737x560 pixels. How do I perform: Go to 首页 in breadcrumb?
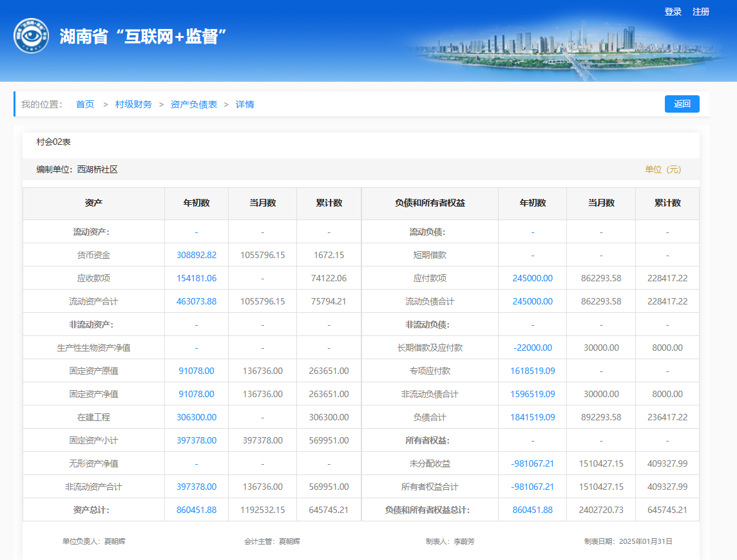(85, 104)
